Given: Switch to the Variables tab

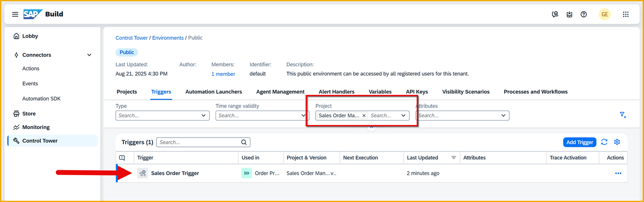Looking at the screenshot, I should coord(380,92).
